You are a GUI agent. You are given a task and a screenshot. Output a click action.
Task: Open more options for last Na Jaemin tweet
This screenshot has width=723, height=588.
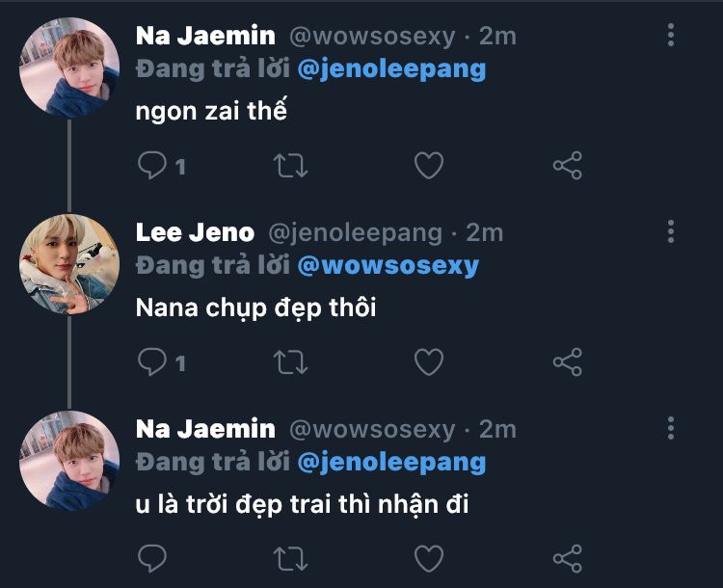coord(671,428)
